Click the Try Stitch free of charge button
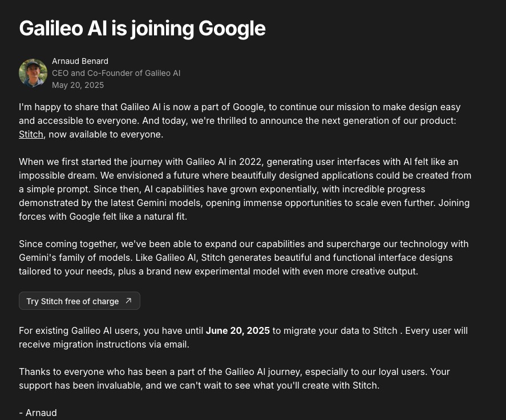506x420 pixels. pos(79,301)
